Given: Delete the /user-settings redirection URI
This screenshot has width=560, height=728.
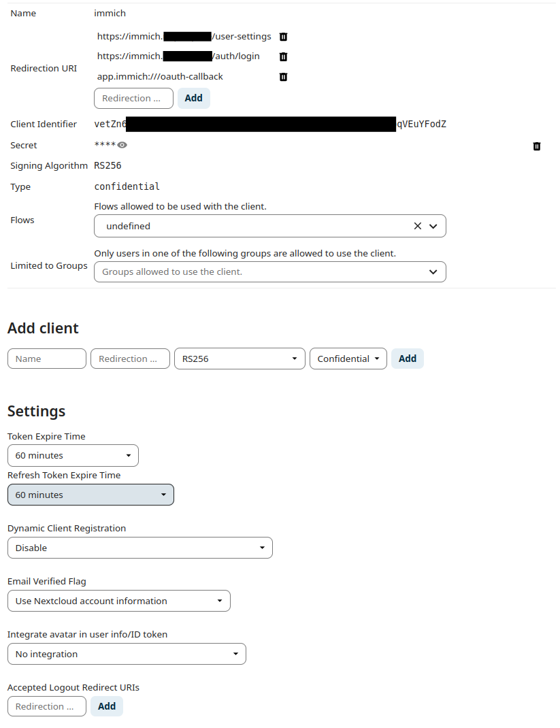Looking at the screenshot, I should pyautogui.click(x=284, y=37).
